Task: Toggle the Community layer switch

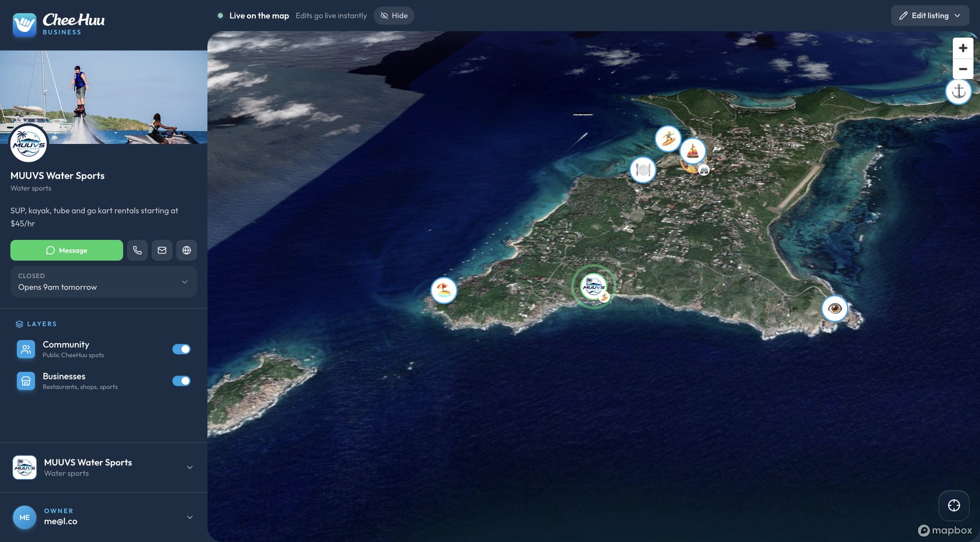Action: coord(181,349)
